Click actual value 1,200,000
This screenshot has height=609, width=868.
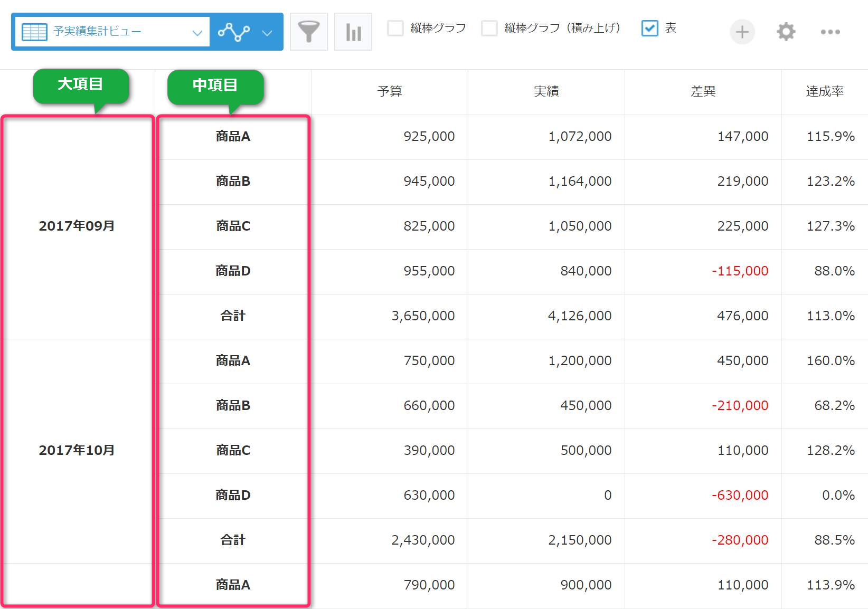[x=580, y=361]
